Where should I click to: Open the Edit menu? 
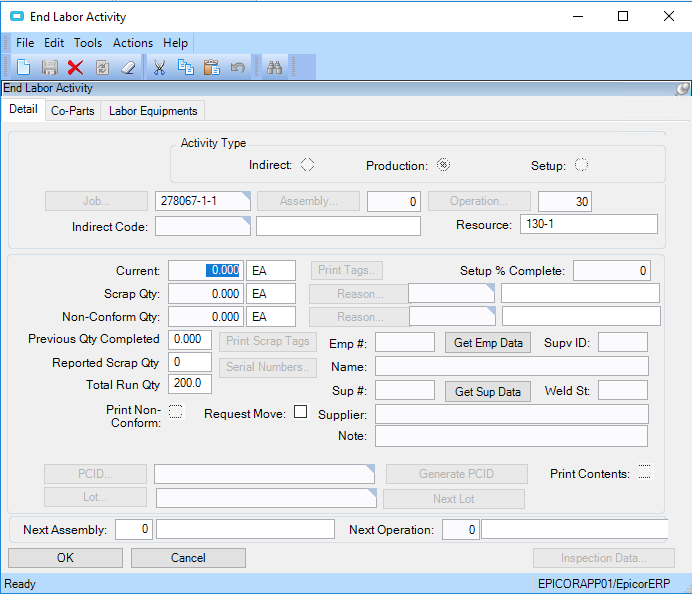tap(54, 43)
